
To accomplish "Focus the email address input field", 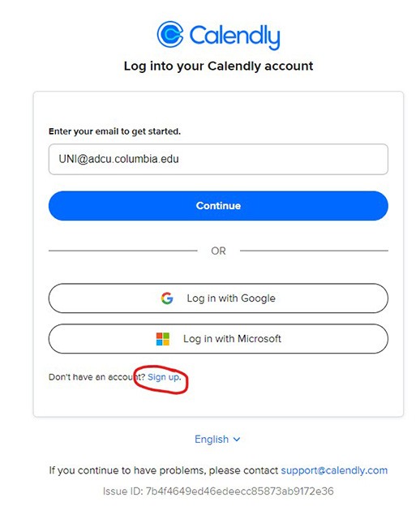I will [218, 159].
